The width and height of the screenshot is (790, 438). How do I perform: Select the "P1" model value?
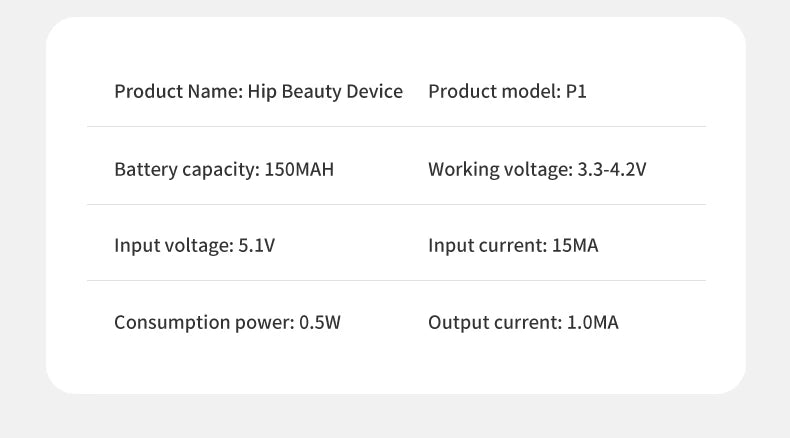[x=576, y=92]
